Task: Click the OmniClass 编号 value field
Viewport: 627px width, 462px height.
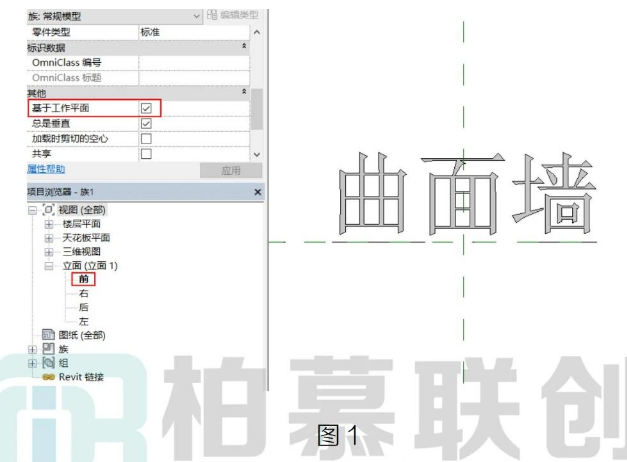Action: [x=194, y=62]
